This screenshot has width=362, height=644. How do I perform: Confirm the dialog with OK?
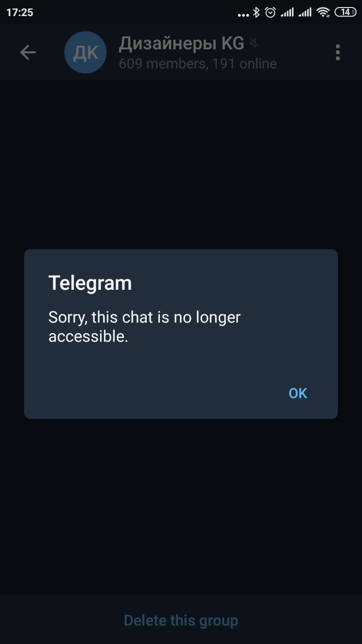tap(298, 393)
